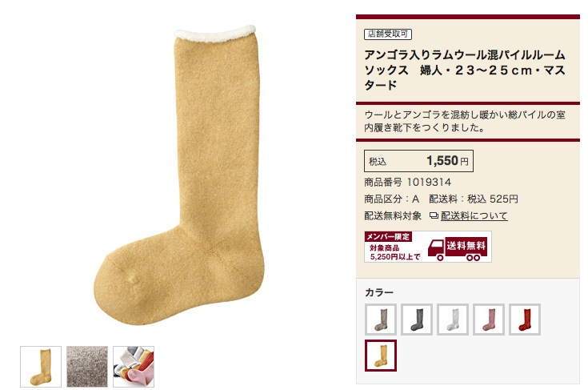
Task: Click the popup window icon beside 配送料について
Action: (434, 216)
